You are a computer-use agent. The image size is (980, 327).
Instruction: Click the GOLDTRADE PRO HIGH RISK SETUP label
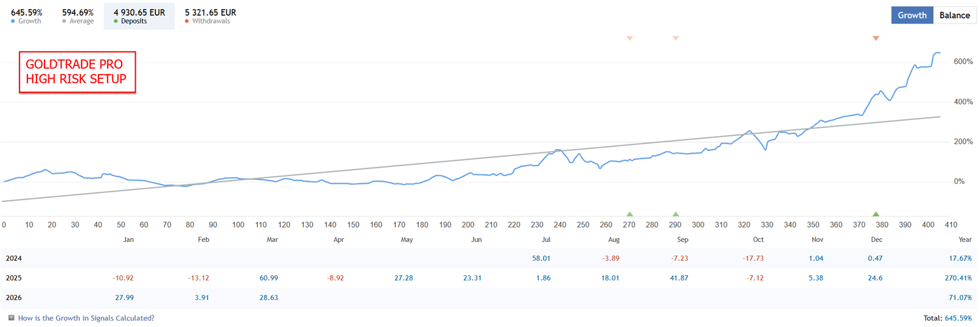pos(77,72)
